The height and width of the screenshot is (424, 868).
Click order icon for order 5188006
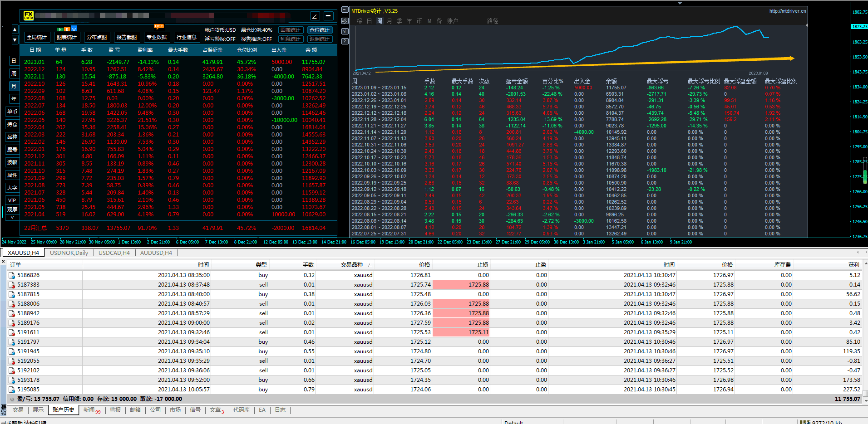12,304
